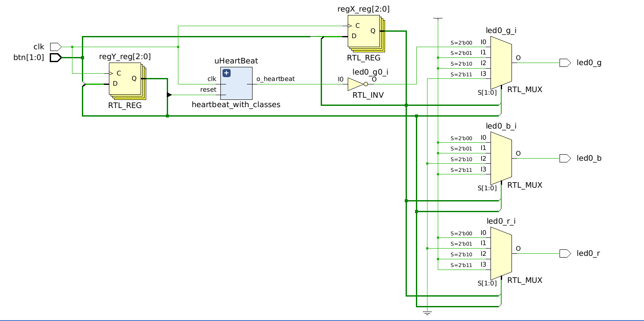Click the btn[1:0] input port symbol
Image resolution: width=644 pixels, height=321 pixels.
56,57
